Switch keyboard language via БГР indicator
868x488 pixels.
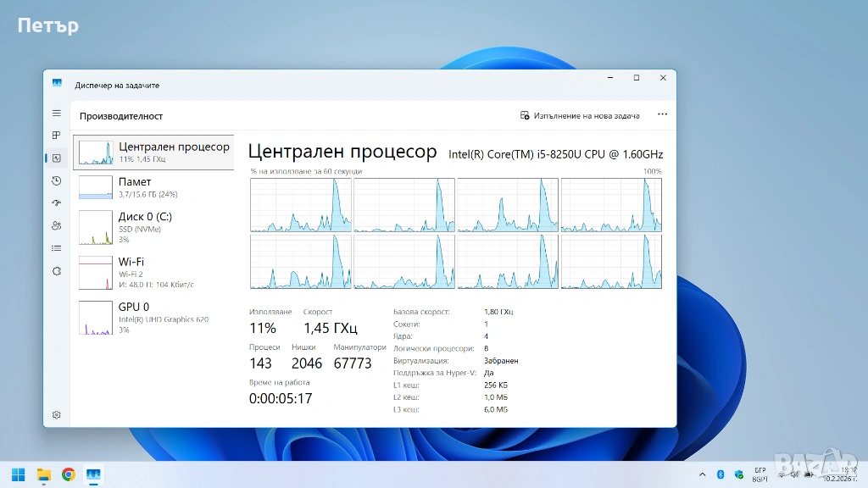click(x=759, y=474)
